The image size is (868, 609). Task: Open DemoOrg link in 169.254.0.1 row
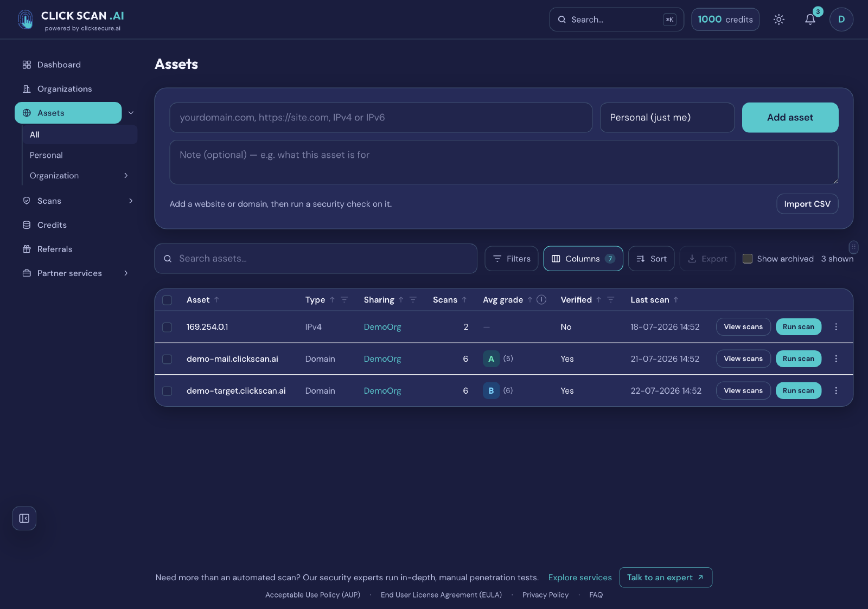click(382, 327)
